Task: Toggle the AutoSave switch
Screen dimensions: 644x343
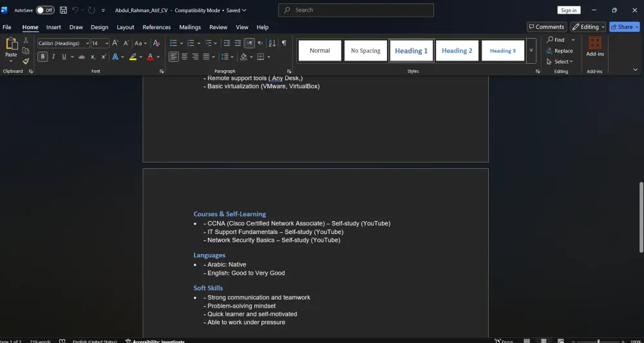Action: 45,10
